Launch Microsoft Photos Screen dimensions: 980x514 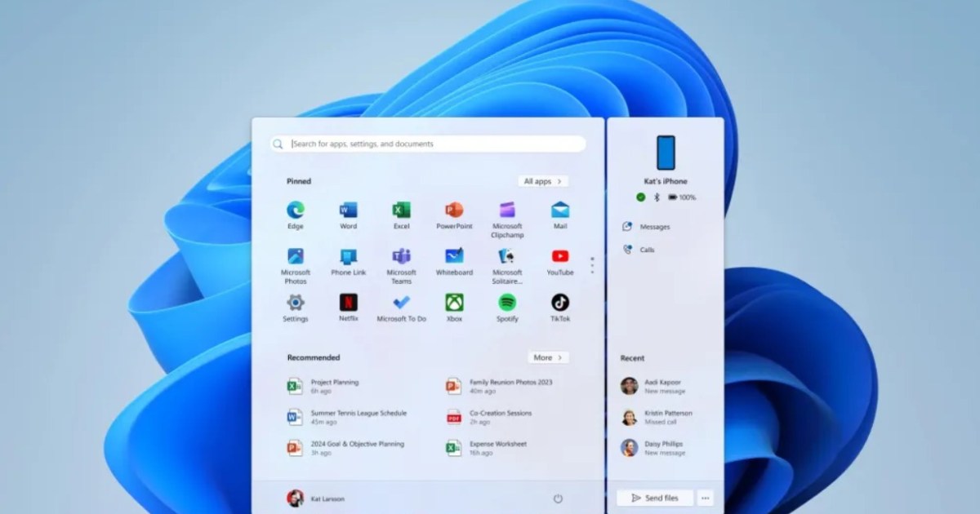coord(295,266)
